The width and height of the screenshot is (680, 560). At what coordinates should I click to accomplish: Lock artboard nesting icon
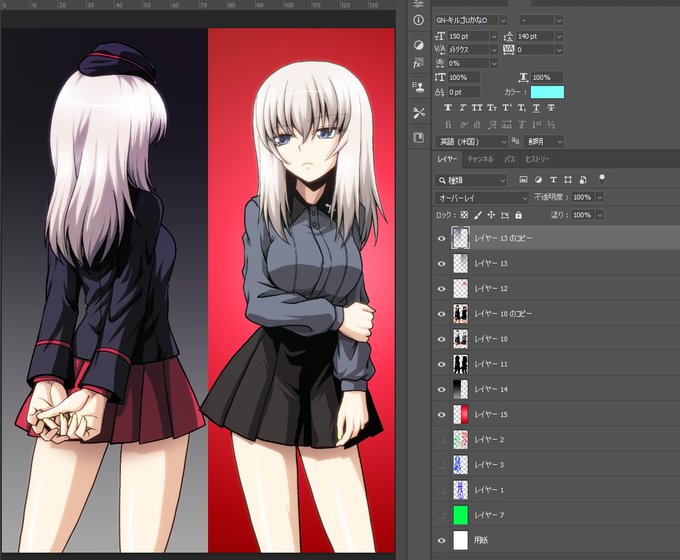pyautogui.click(x=505, y=215)
